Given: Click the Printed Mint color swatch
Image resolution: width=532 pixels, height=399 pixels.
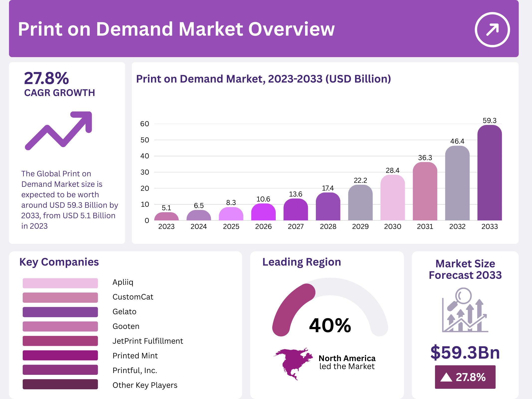Looking at the screenshot, I should tap(60, 355).
